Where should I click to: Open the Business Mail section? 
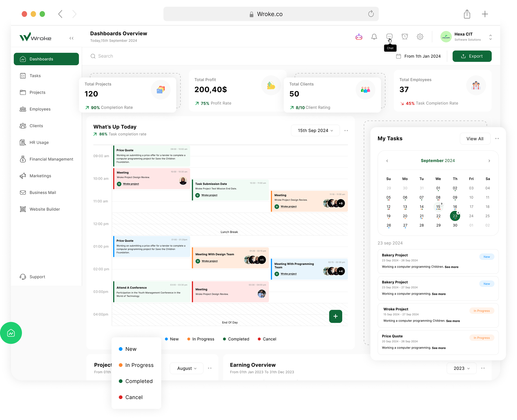pos(42,192)
